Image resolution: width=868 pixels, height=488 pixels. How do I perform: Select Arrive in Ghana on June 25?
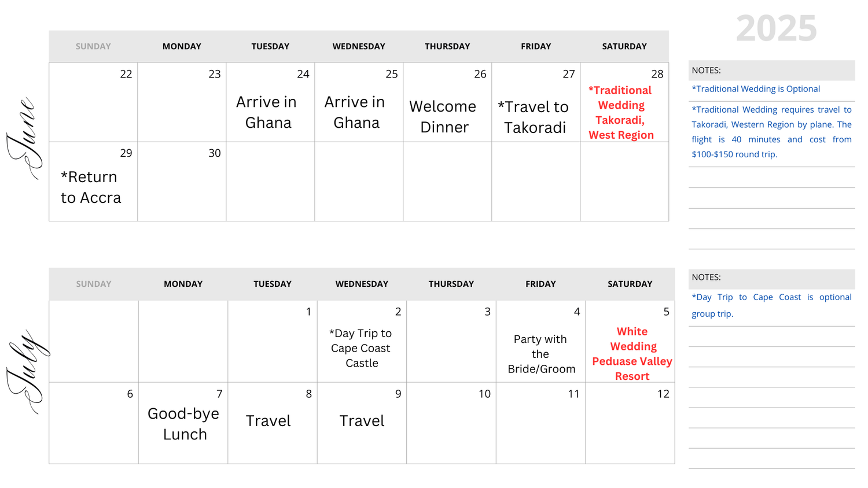pyautogui.click(x=355, y=112)
